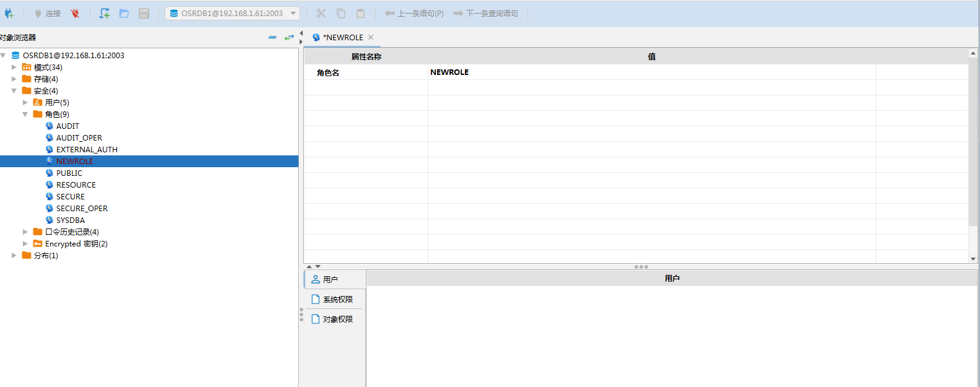Expand the 模式(34) schema folder
Image resolution: width=980 pixels, height=387 pixels.
point(14,67)
